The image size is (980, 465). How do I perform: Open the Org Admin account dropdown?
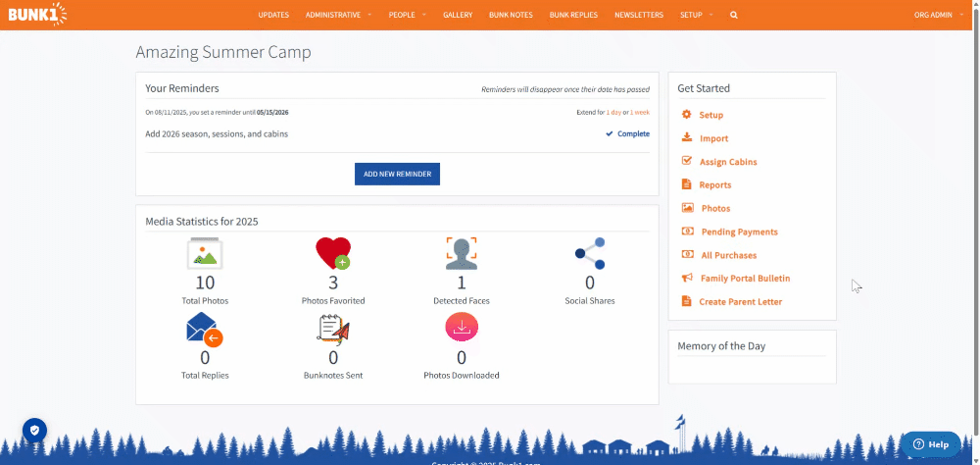pyautogui.click(x=938, y=15)
